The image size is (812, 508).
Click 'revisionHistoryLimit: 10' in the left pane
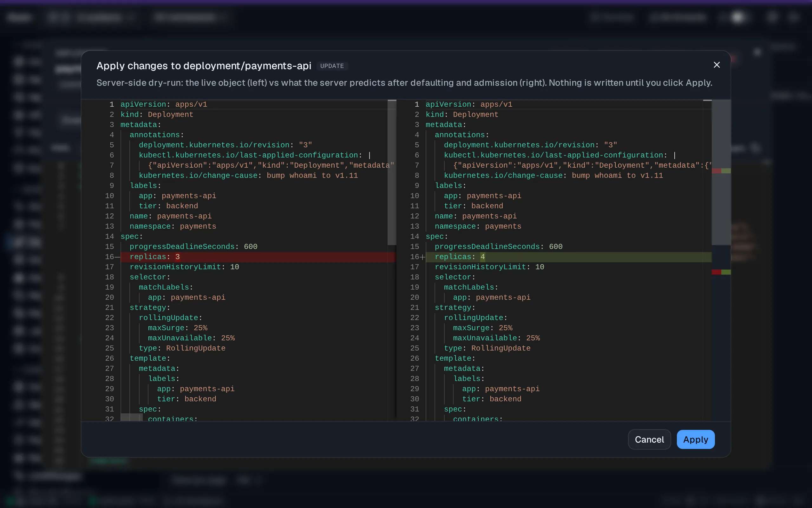point(184,267)
